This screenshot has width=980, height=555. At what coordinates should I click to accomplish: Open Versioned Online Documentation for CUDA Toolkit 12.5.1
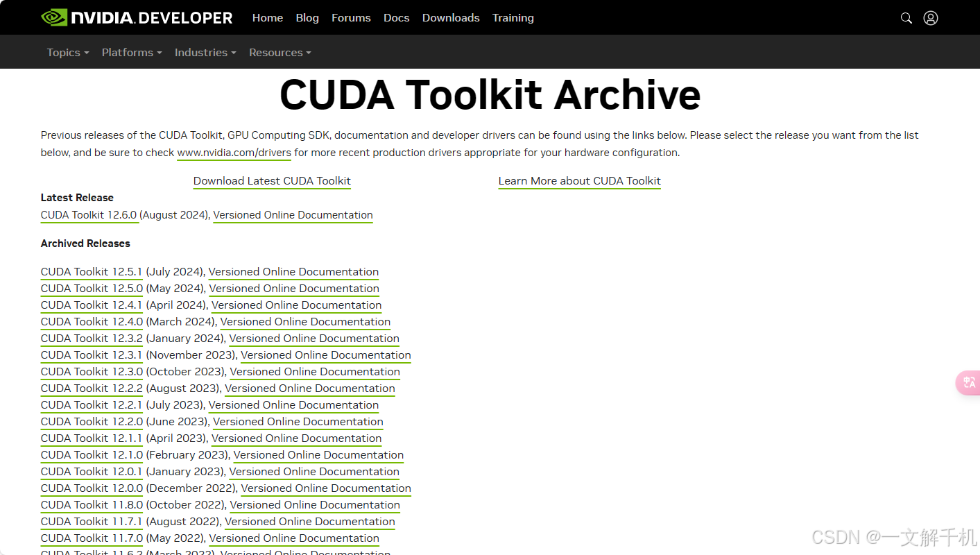[x=294, y=271]
